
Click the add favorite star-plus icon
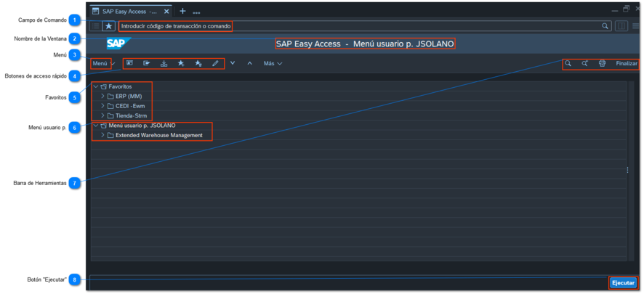[x=181, y=64]
